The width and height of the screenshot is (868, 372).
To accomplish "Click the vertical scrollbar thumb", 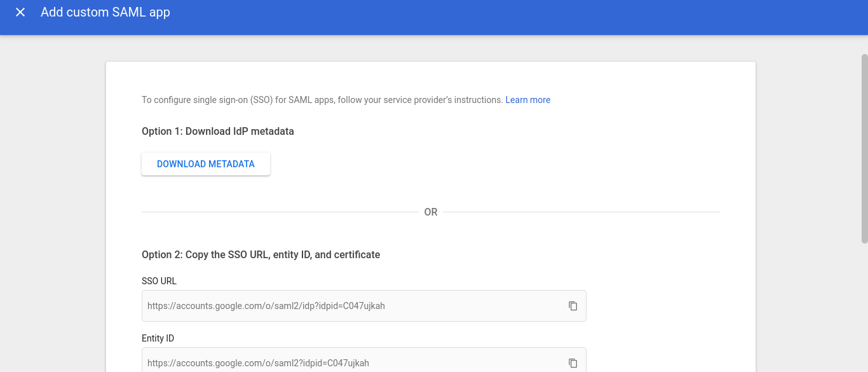I will tap(864, 148).
